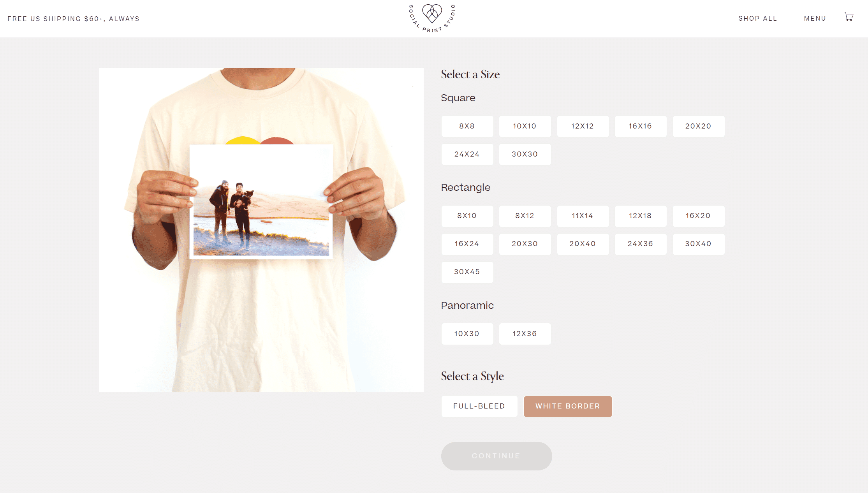868x493 pixels.
Task: Pick the 20X40 rectangle size
Action: pyautogui.click(x=583, y=244)
